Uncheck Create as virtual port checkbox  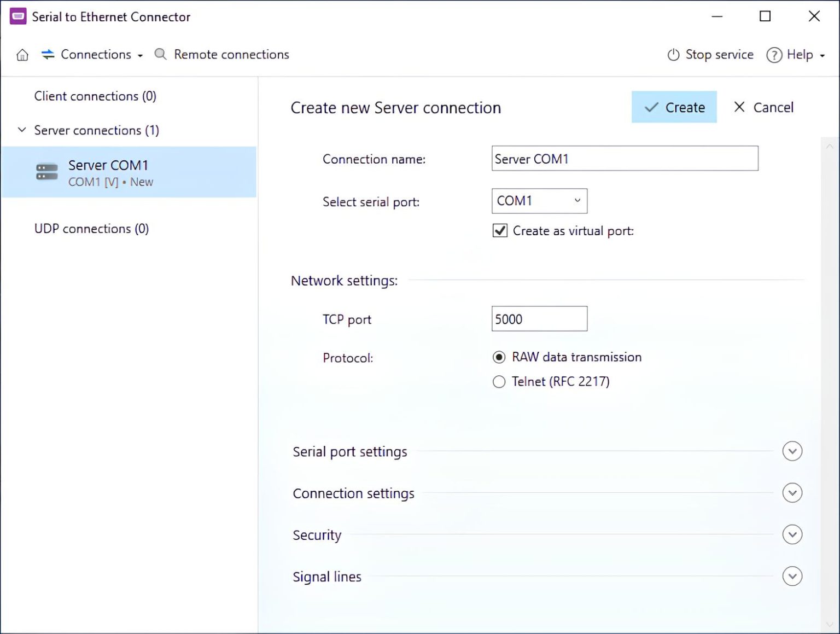[500, 231]
